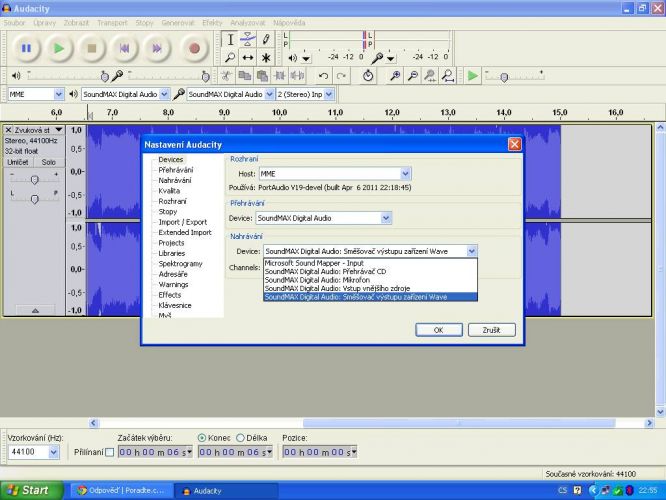Image resolution: width=666 pixels, height=500 pixels.
Task: Open the Vzorkování 44100 rate dropdown
Action: click(x=54, y=452)
